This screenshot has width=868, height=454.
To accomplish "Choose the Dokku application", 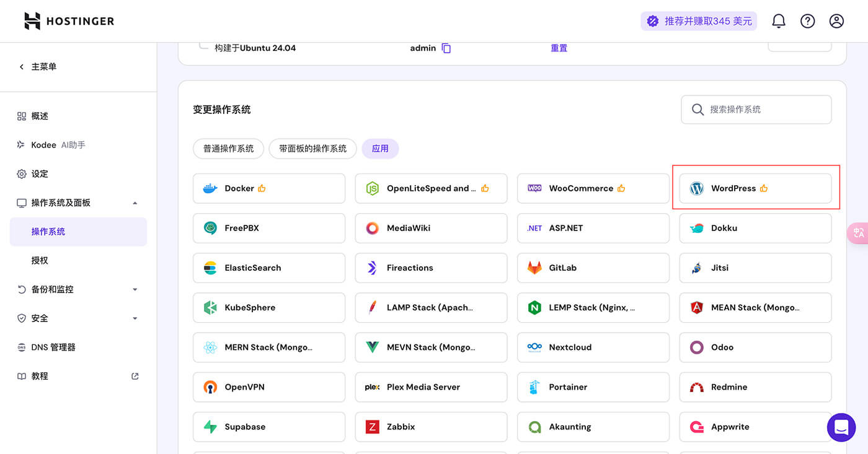I will click(755, 228).
